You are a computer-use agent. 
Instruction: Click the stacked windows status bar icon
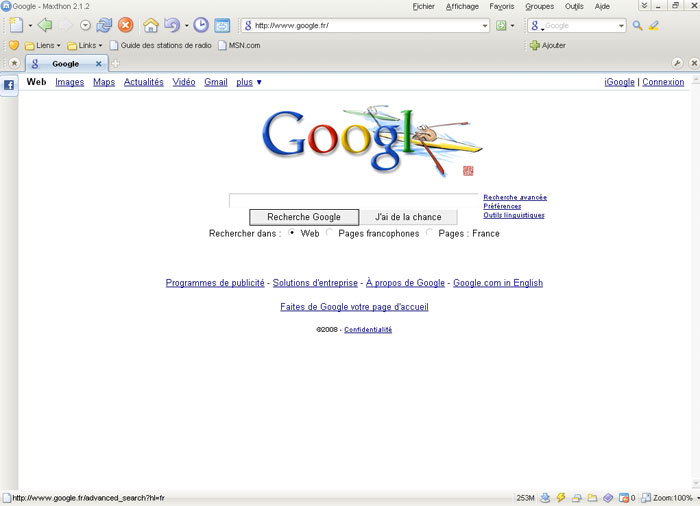[x=577, y=498]
